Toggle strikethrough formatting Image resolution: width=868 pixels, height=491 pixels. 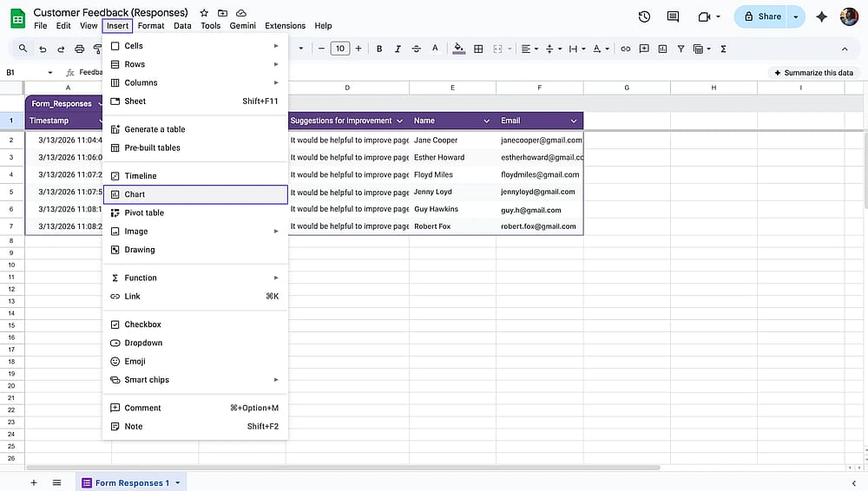pos(417,49)
